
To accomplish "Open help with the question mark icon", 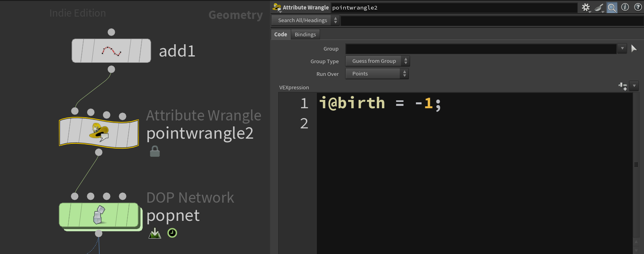I will [638, 7].
